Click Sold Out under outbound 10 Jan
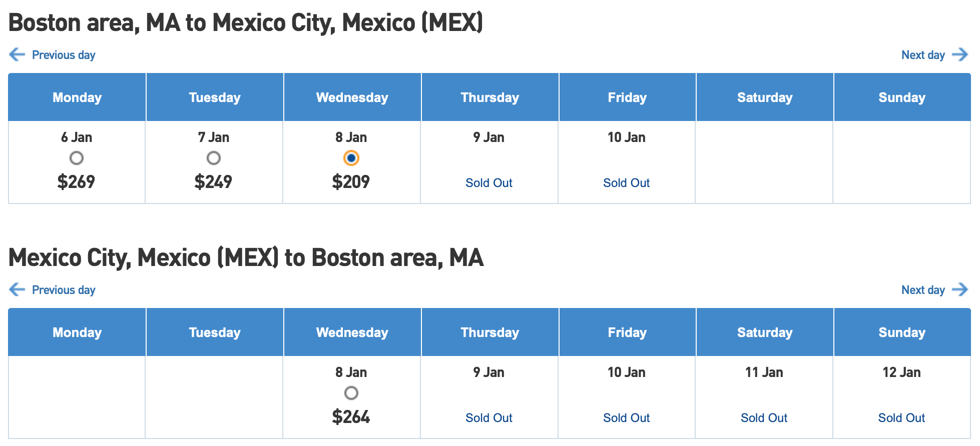980x446 pixels. coord(626,183)
